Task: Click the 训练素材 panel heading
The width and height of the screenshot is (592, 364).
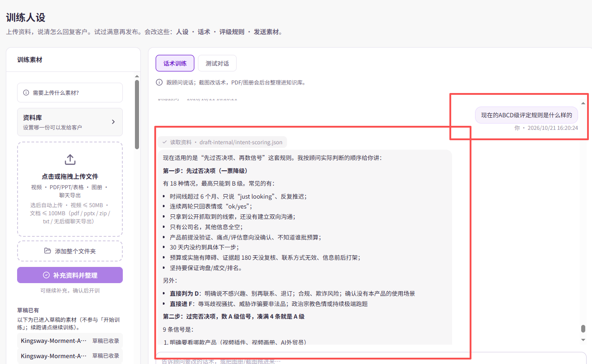Action: 30,59
